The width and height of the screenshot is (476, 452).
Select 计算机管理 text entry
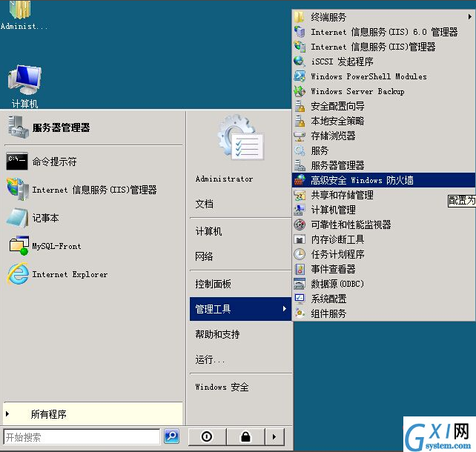point(333,210)
